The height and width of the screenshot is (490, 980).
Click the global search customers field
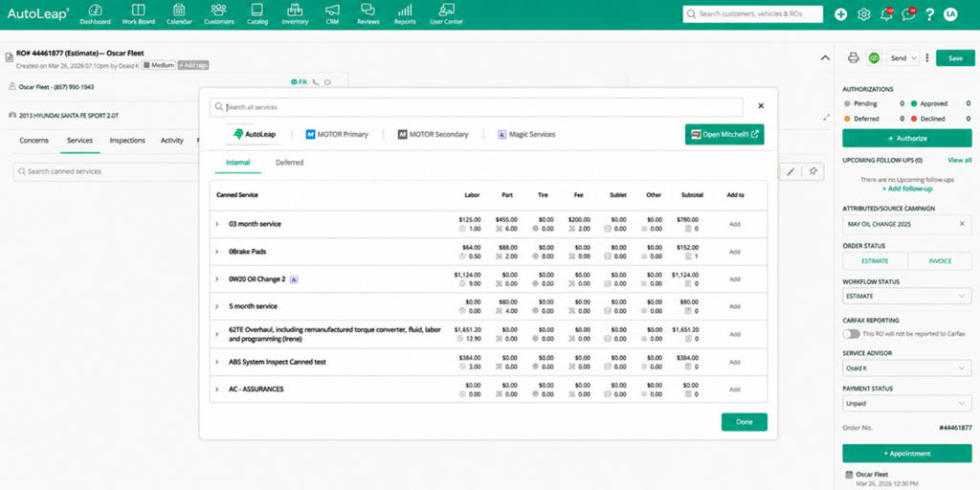(752, 13)
